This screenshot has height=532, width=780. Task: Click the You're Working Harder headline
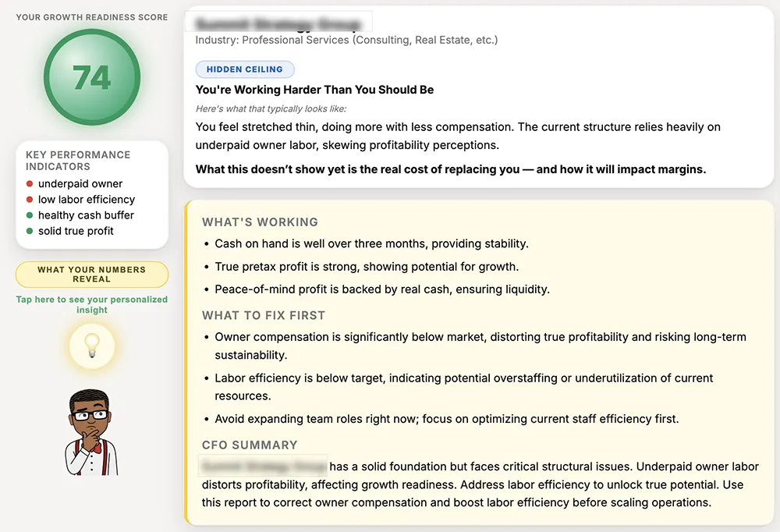[314, 90]
